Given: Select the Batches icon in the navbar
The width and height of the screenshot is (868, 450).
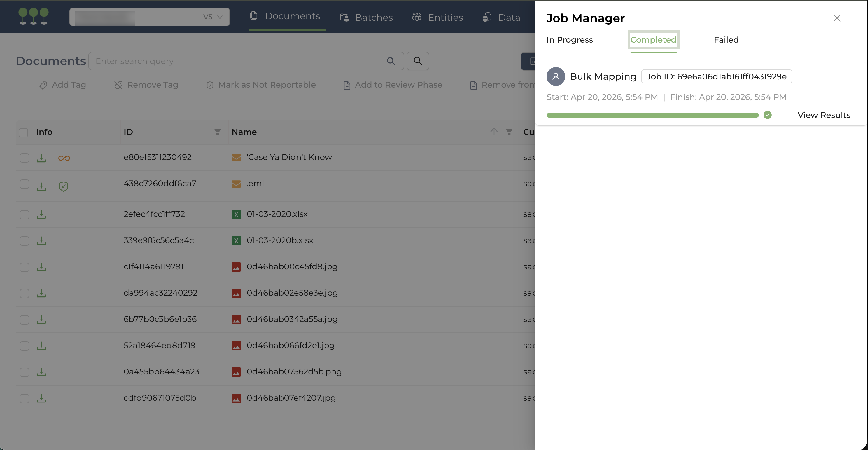Looking at the screenshot, I should click(x=344, y=17).
